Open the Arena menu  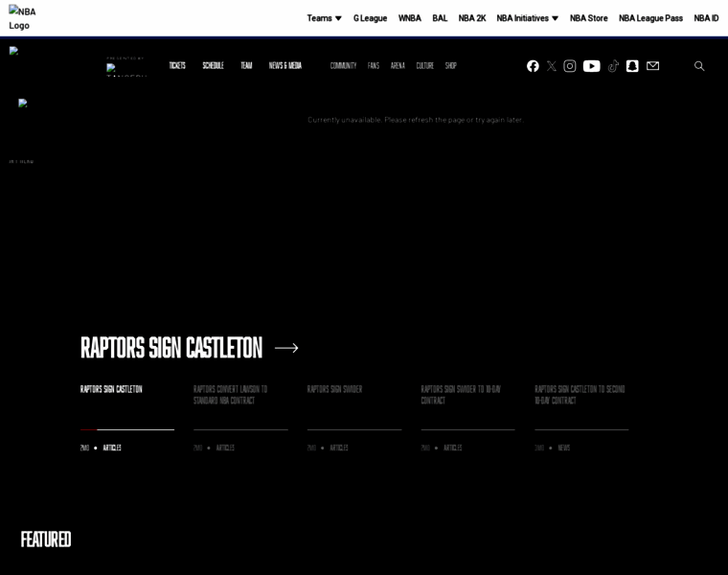[398, 65]
